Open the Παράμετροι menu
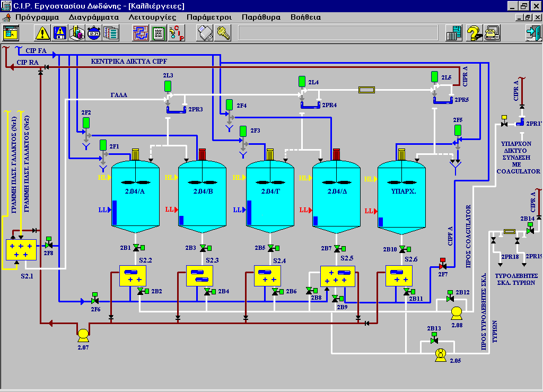543x392 pixels. tap(209, 17)
